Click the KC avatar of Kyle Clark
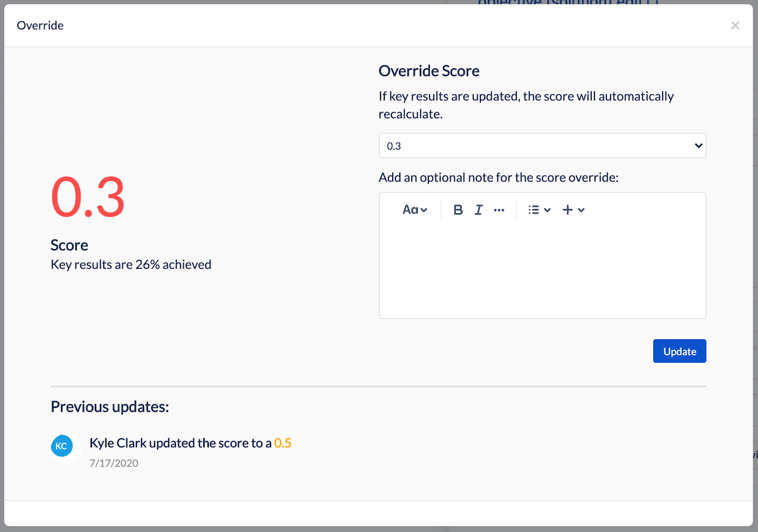758x532 pixels. (62, 446)
